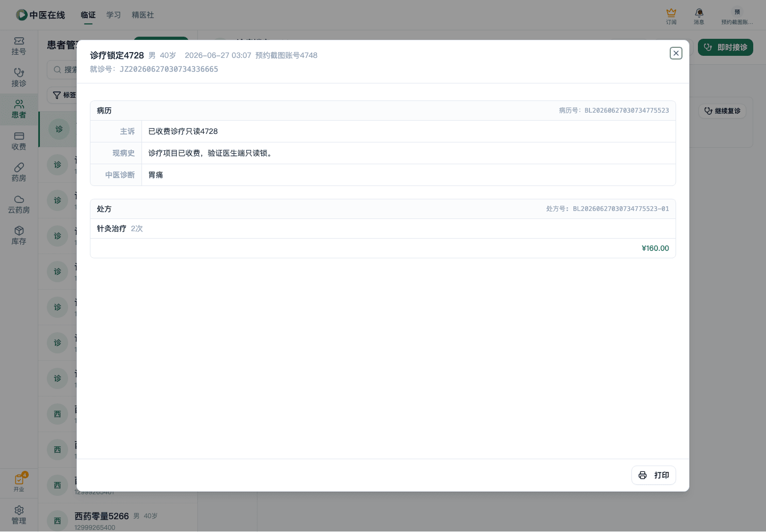Click the 即时接诊 button
The image size is (766, 532).
tap(726, 47)
